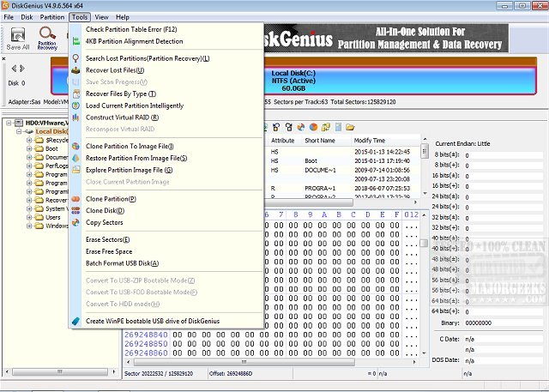Open the Disk menu
Screen dimensions: 549x392
click(27, 17)
